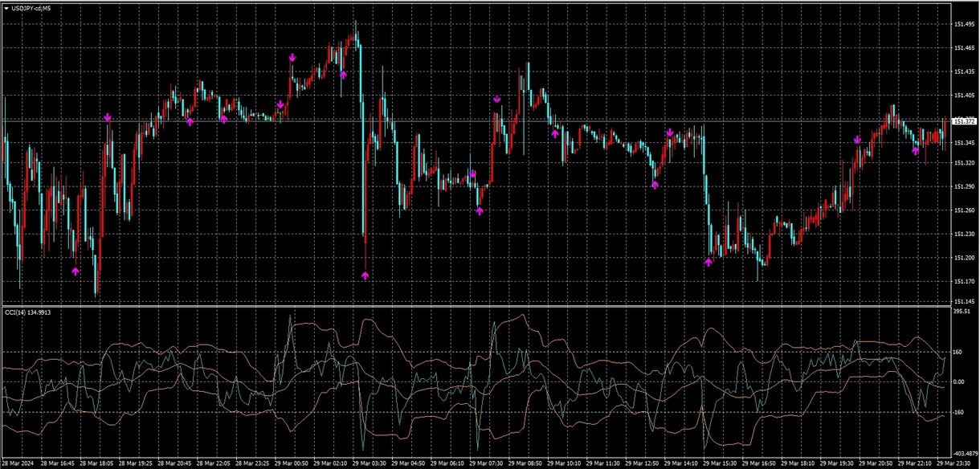980x469 pixels.
Task: Click the 29 Mar 03:30 time label
Action: 369,463
